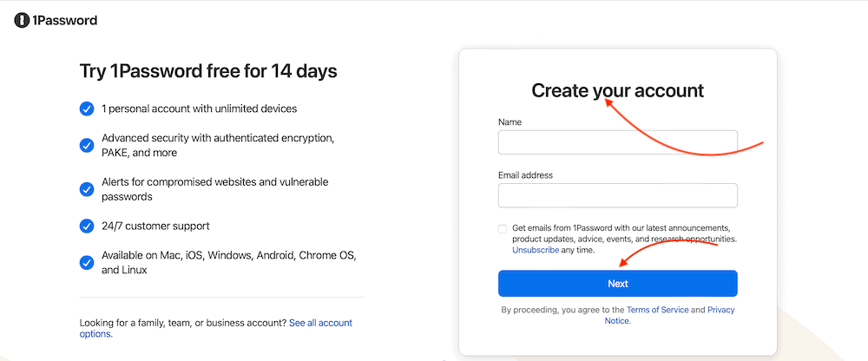Click the 1Password wordmark text
The image size is (868, 361).
(x=64, y=20)
